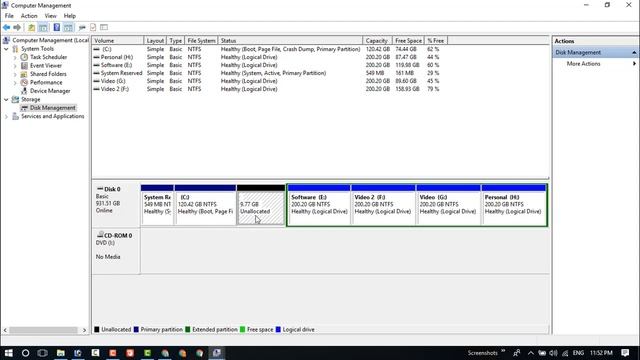This screenshot has width=640, height=360.
Task: Click the Cortana circle taskbar icon
Action: coord(25,353)
